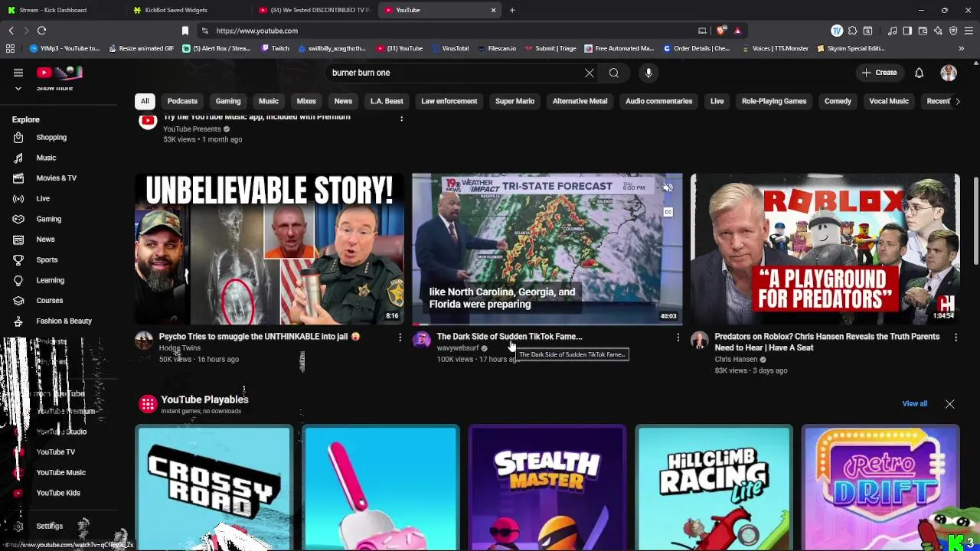Start voice search with microphone
The width and height of the screenshot is (980, 551).
click(x=648, y=73)
